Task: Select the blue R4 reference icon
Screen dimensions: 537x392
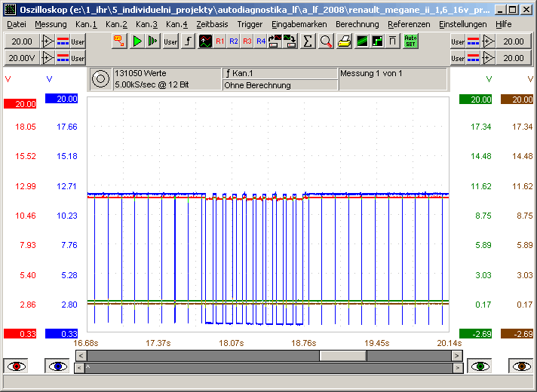Action: (260, 41)
